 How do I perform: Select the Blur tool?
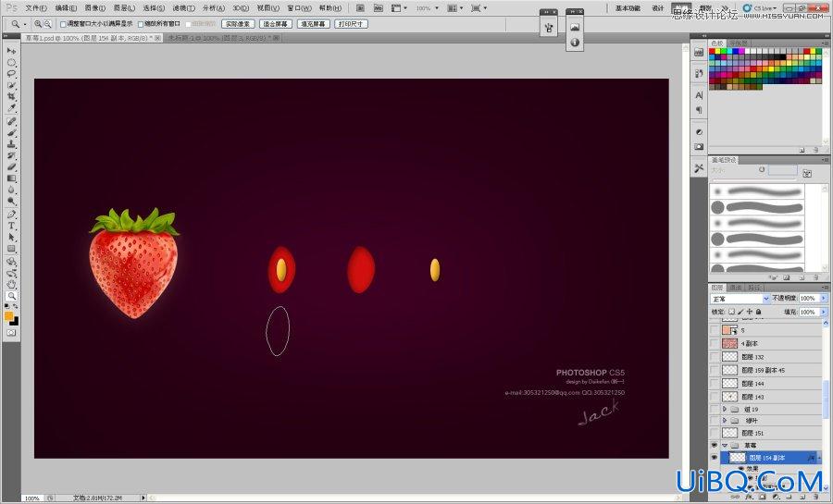(x=11, y=190)
